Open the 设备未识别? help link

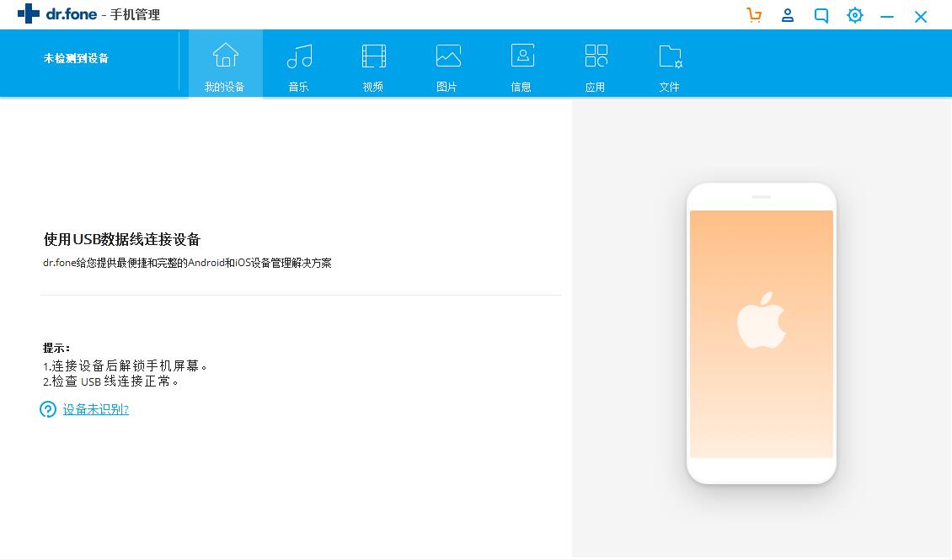coord(96,409)
